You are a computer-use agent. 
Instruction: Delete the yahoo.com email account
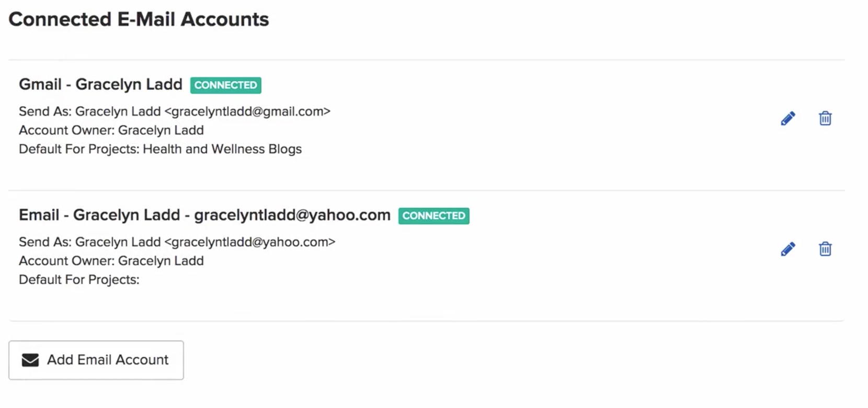(x=825, y=249)
